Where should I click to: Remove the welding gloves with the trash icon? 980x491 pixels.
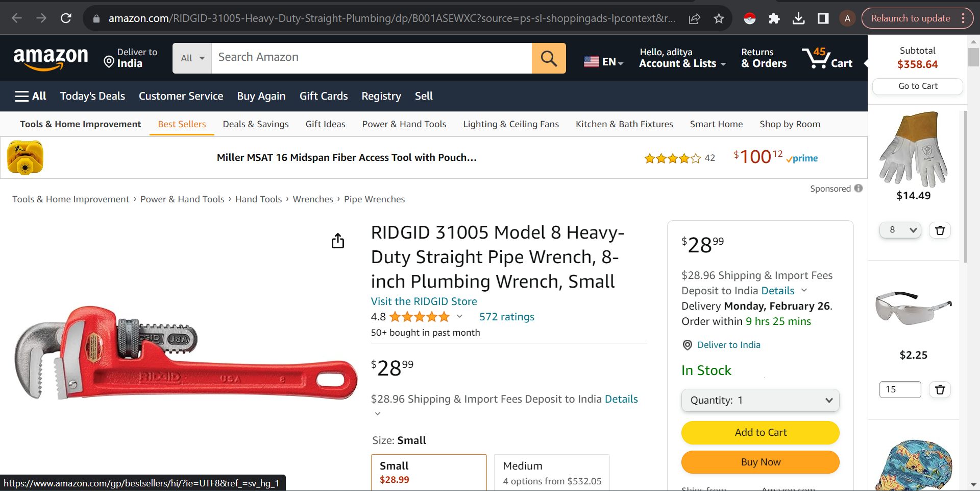click(939, 230)
